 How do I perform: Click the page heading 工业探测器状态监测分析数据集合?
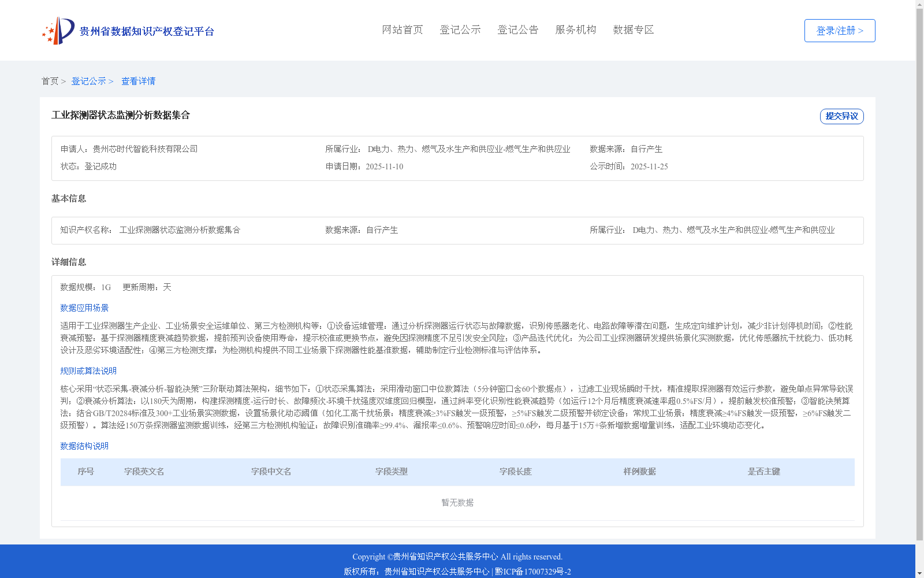tap(121, 115)
